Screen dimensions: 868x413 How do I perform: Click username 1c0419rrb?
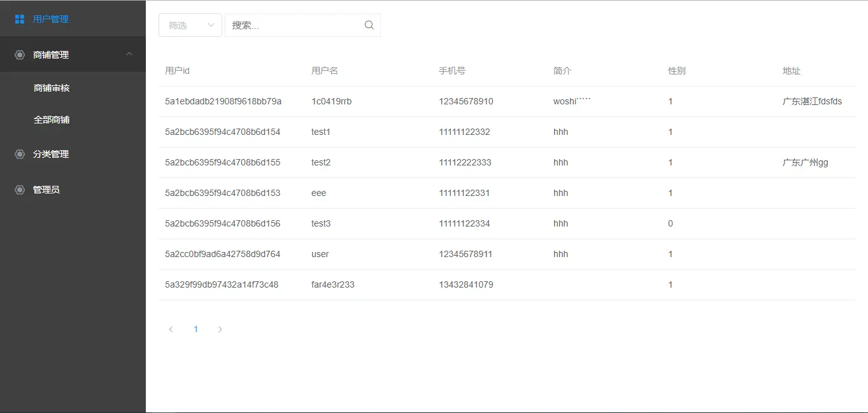coord(331,101)
